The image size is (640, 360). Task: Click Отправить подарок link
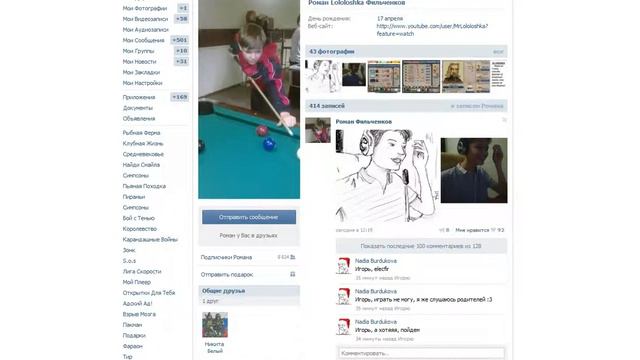click(227, 274)
